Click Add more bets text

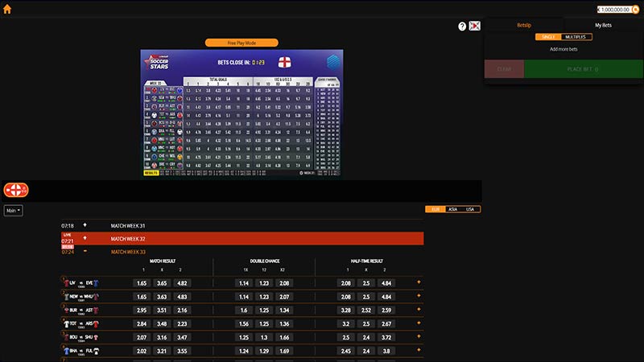point(563,49)
